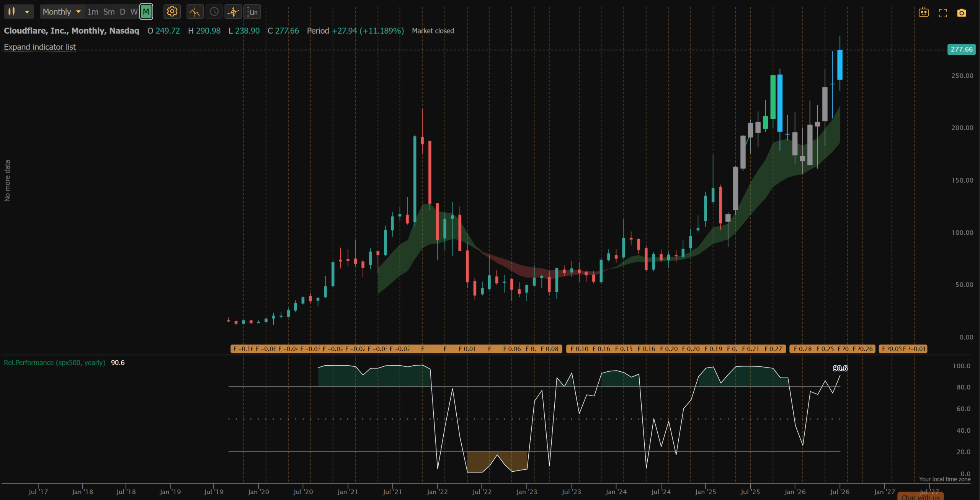Click the 200.00 price axis label
Image resolution: width=980 pixels, height=500 pixels.
tap(962, 128)
